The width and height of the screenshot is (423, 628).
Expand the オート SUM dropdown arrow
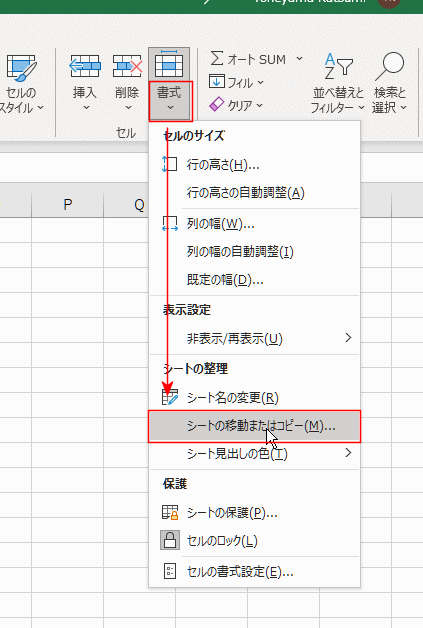point(299,58)
